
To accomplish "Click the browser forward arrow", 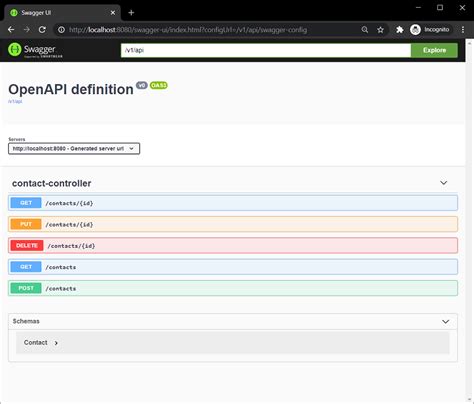I will pos(27,30).
